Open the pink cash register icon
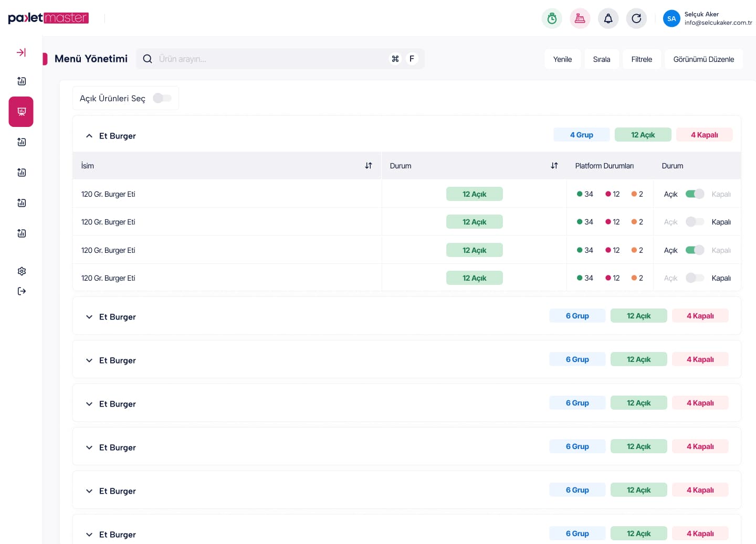756x544 pixels. coord(580,18)
